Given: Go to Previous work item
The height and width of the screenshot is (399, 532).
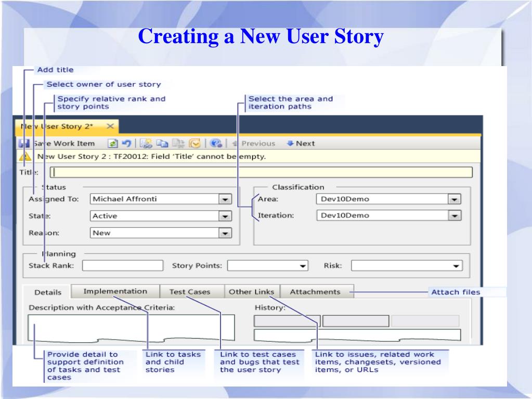Looking at the screenshot, I should 254,144.
